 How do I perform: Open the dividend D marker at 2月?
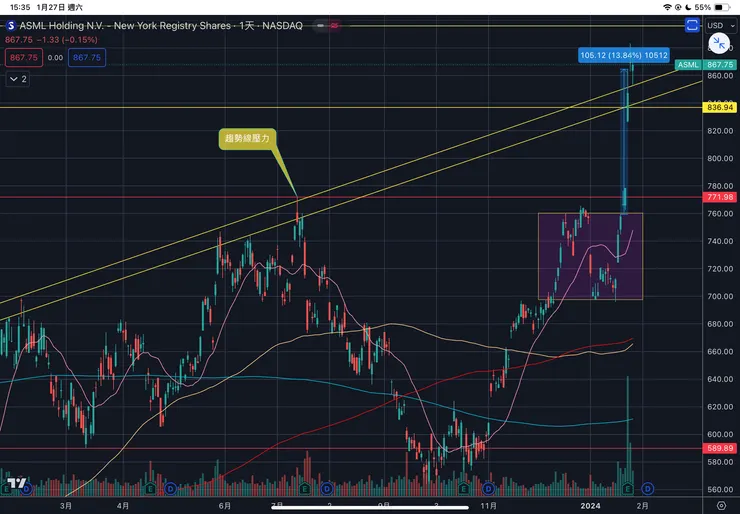coord(648,489)
